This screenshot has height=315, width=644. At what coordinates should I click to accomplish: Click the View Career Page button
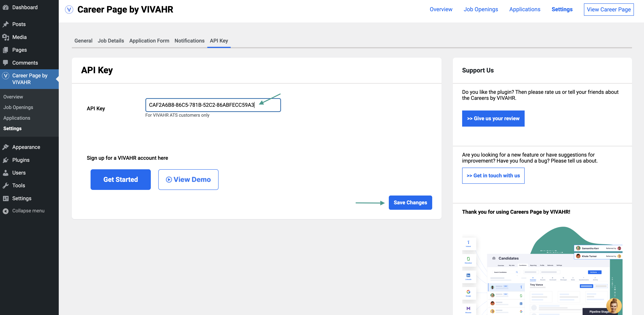609,10
